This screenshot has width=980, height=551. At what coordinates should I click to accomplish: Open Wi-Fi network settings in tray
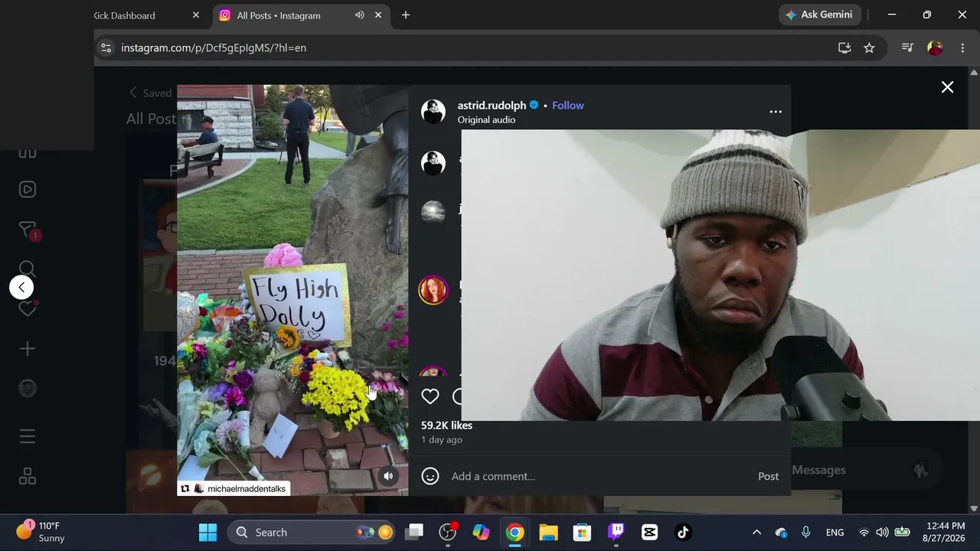point(864,532)
